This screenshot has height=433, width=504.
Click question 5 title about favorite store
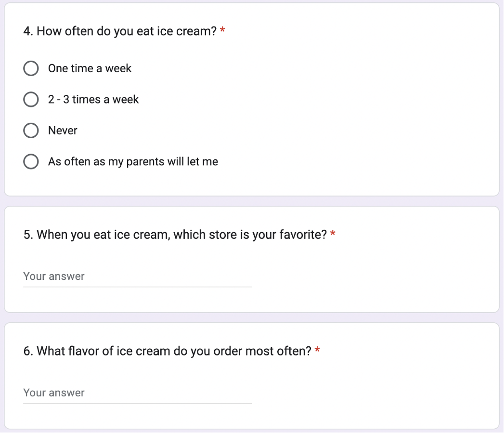click(x=175, y=235)
